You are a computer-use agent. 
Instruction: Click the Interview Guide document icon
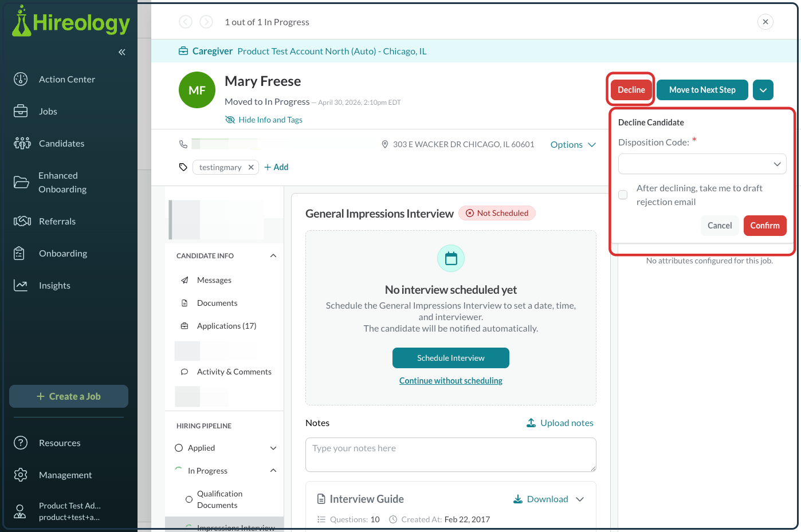point(321,499)
